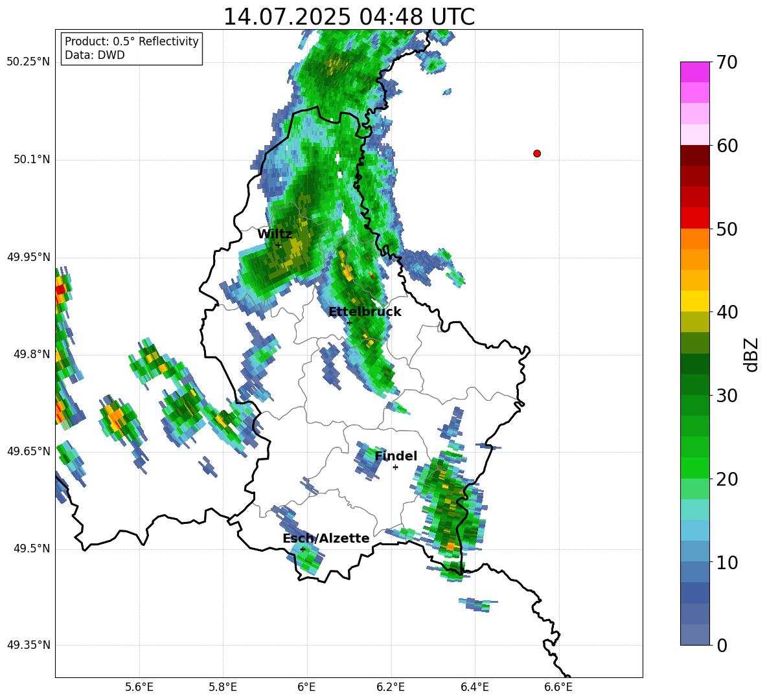Image resolution: width=767 pixels, height=700 pixels.
Task: Click the timestamp title 14.07.2025 04:48 UTC
Action: pyautogui.click(x=349, y=17)
